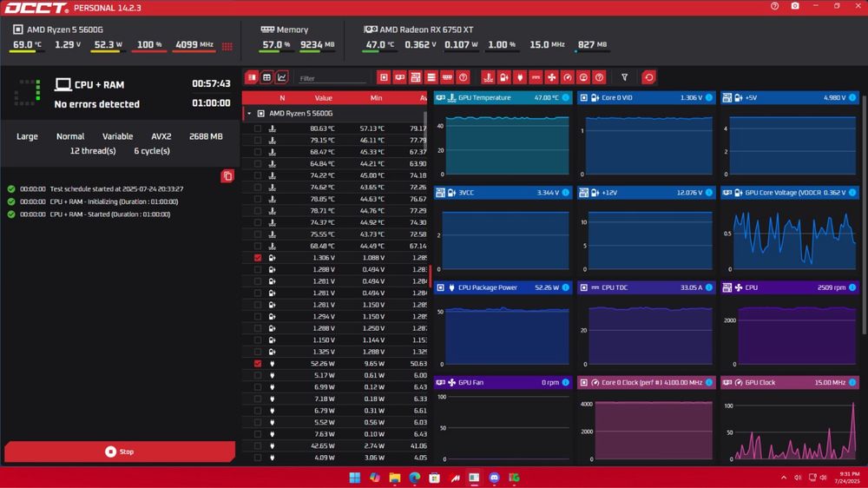Open Microsoft Edge from the taskbar
The width and height of the screenshot is (868, 488).
click(415, 478)
